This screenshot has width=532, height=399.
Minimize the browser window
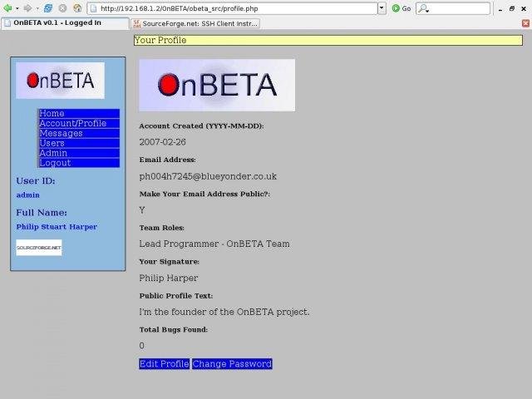pyautogui.click(x=500, y=9)
